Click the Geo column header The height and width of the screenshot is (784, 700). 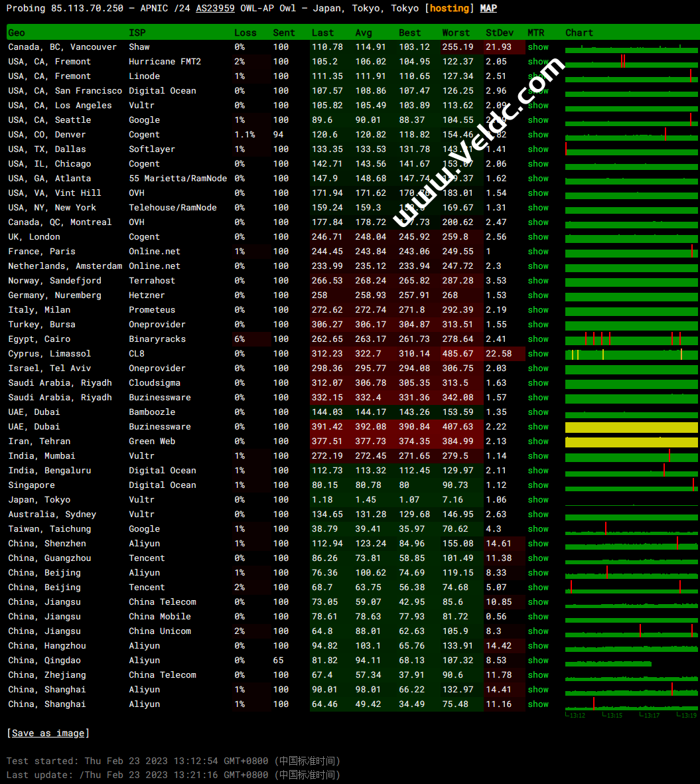click(17, 33)
